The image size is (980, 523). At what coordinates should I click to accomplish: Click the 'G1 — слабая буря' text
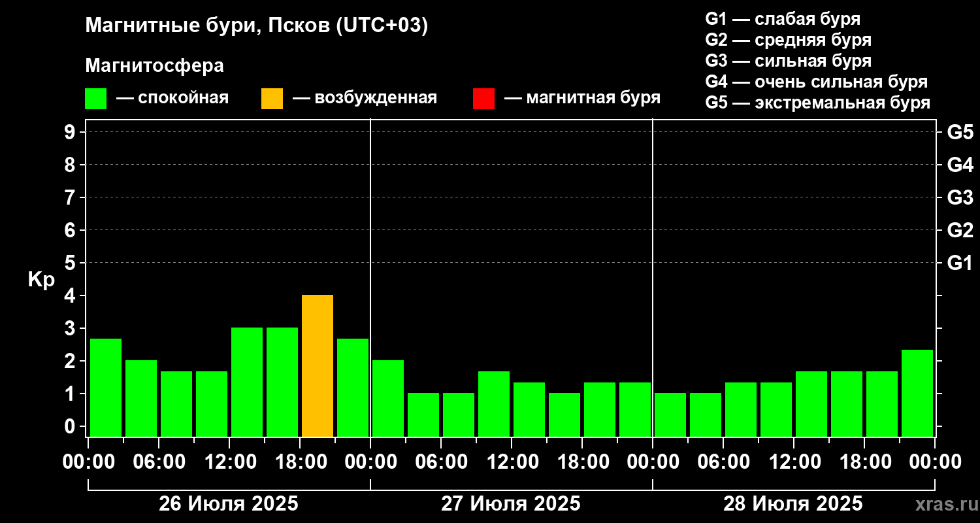coord(783,19)
